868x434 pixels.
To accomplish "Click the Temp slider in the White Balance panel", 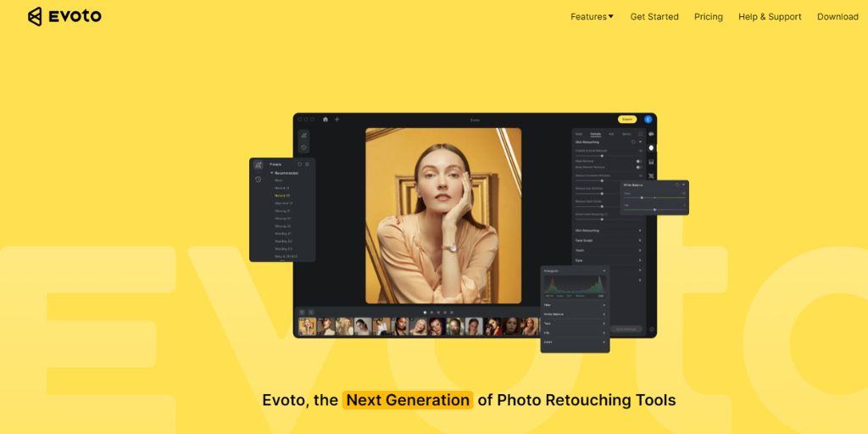I will [654, 198].
